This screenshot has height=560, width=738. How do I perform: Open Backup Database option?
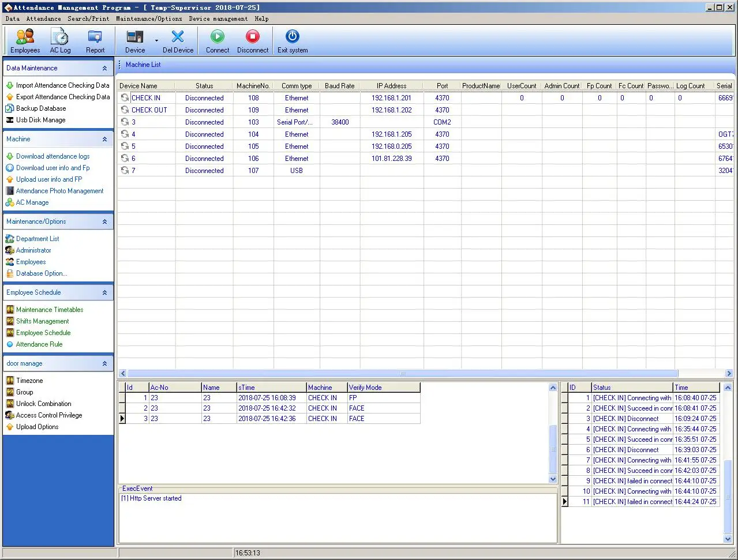41,108
